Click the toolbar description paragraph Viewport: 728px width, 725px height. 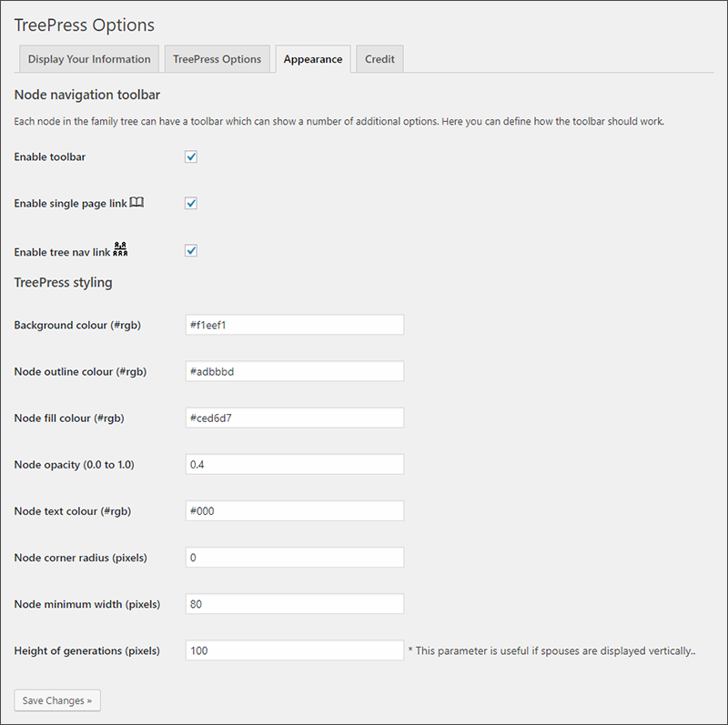[x=339, y=121]
